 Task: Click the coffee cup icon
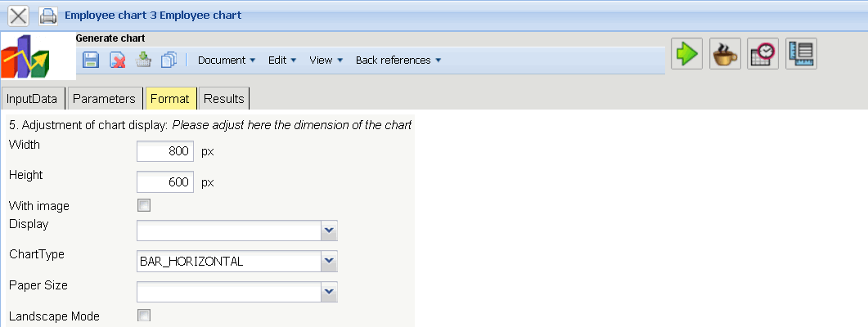click(725, 54)
